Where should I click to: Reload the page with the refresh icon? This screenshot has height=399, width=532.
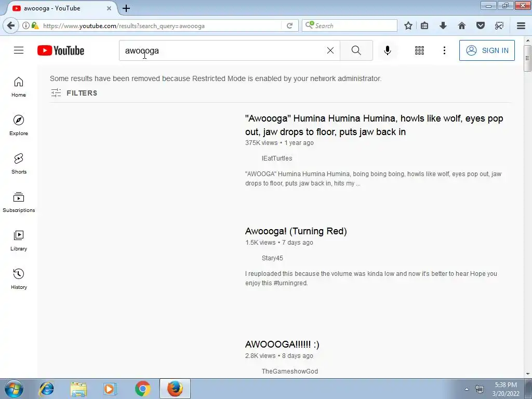289,26
